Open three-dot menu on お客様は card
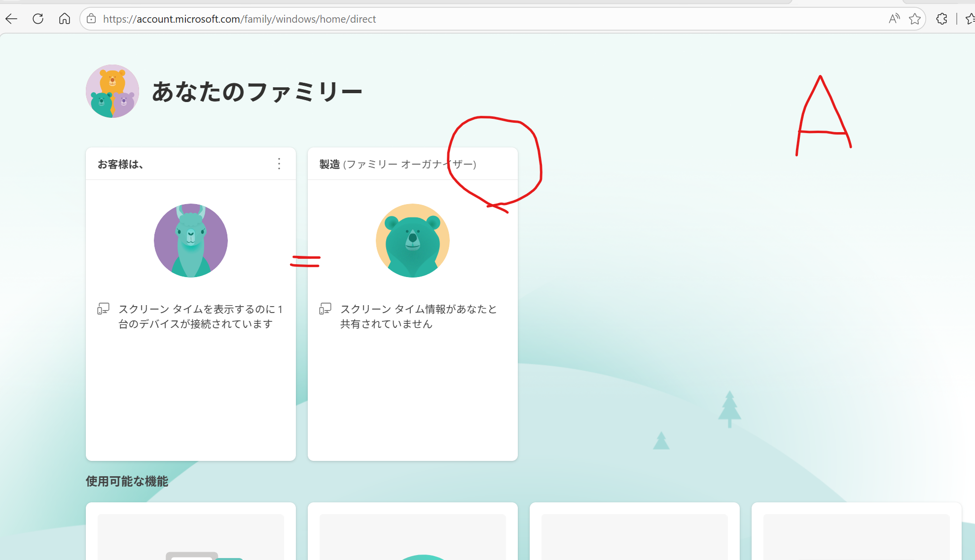Image resolution: width=975 pixels, height=560 pixels. click(279, 164)
